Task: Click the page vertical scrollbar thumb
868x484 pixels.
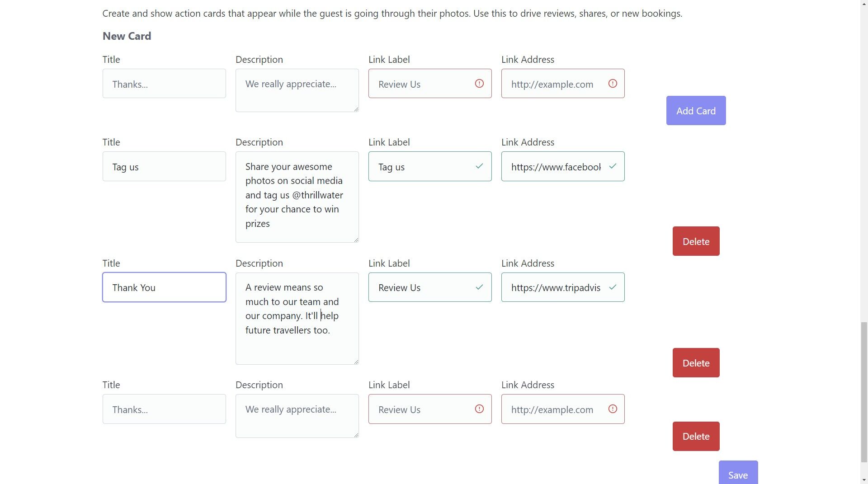Action: [x=864, y=392]
